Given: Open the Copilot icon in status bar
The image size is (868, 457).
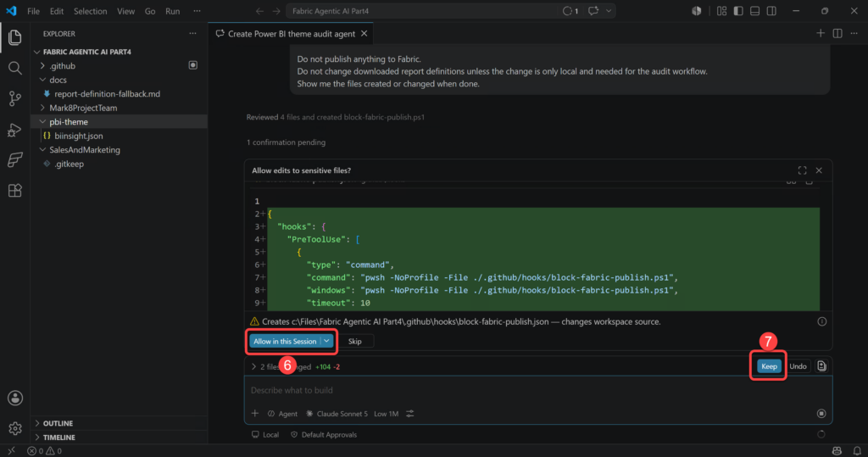Looking at the screenshot, I should click(837, 451).
